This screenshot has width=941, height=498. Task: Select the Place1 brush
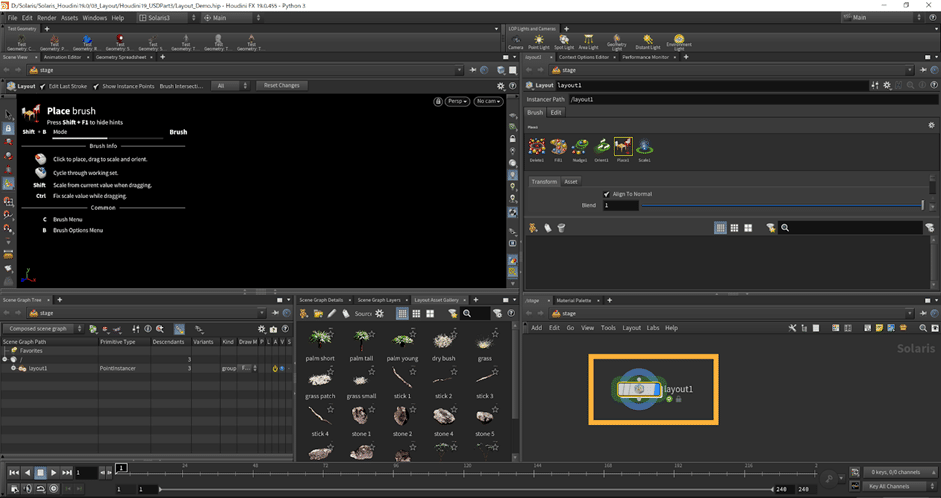tap(623, 147)
